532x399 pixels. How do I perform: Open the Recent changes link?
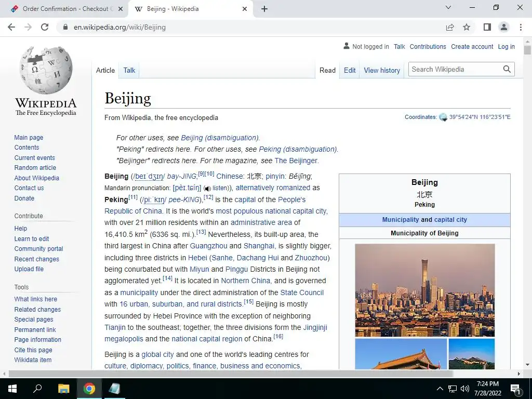pyautogui.click(x=37, y=259)
